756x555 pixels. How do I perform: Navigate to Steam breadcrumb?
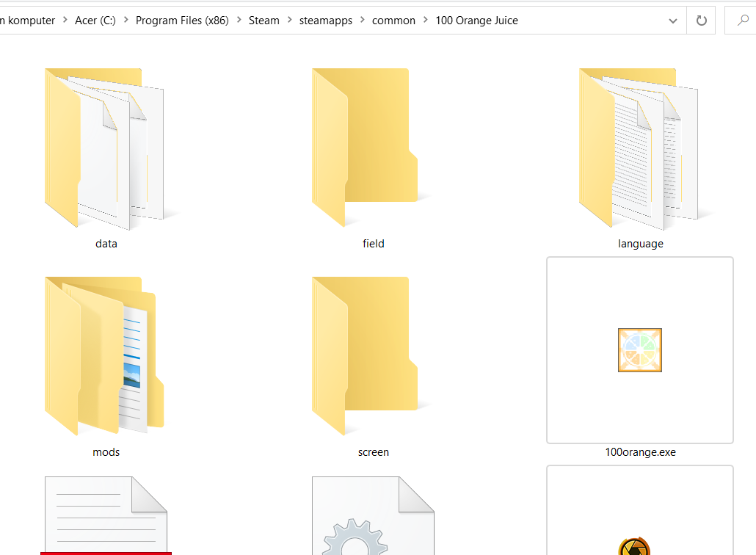[x=264, y=21]
